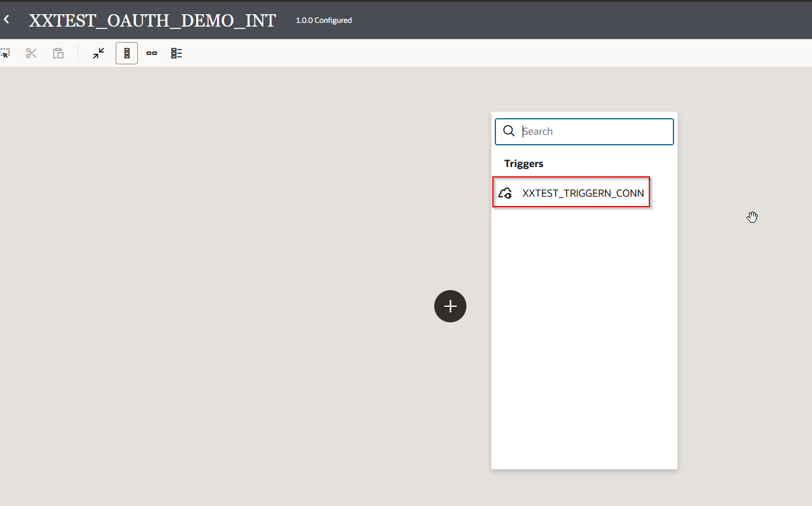Click the XXTEST_OAUTH_DEMO_INT integration title
812x506 pixels.
[152, 20]
